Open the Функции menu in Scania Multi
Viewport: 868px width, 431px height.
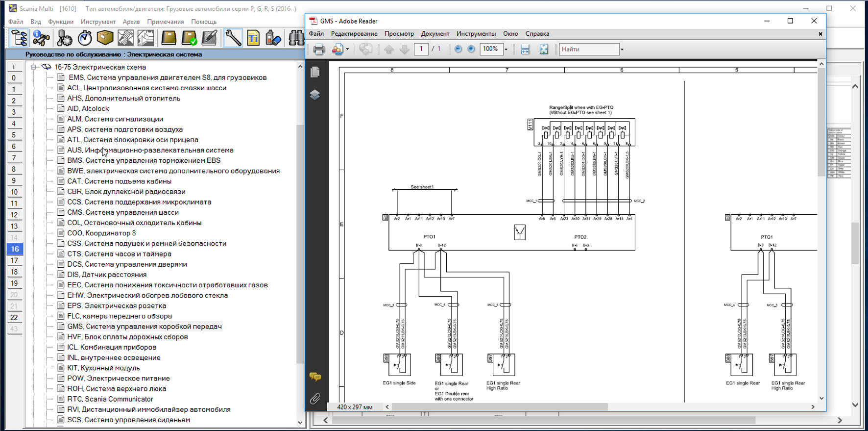coord(61,22)
